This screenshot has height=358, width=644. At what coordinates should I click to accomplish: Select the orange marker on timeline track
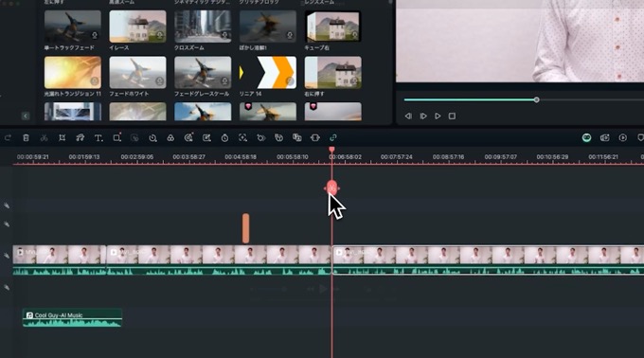[x=245, y=228]
